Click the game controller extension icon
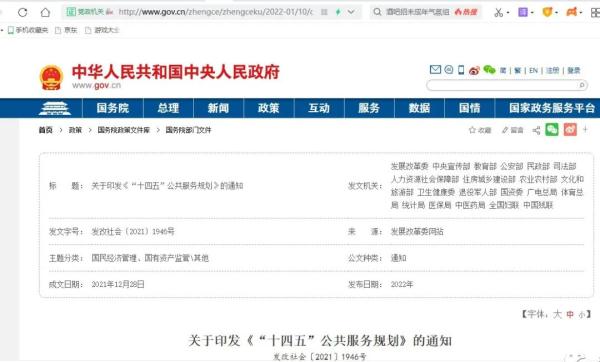 571,12
